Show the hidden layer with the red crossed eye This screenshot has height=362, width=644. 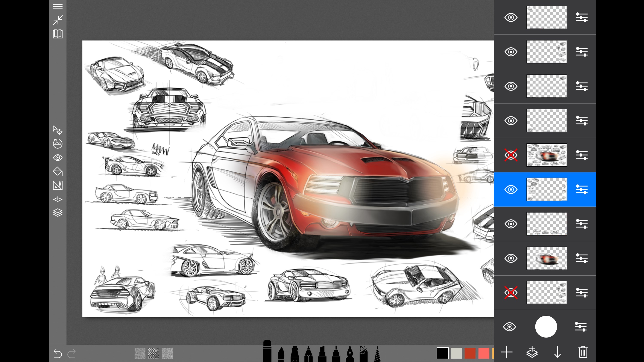511,155
